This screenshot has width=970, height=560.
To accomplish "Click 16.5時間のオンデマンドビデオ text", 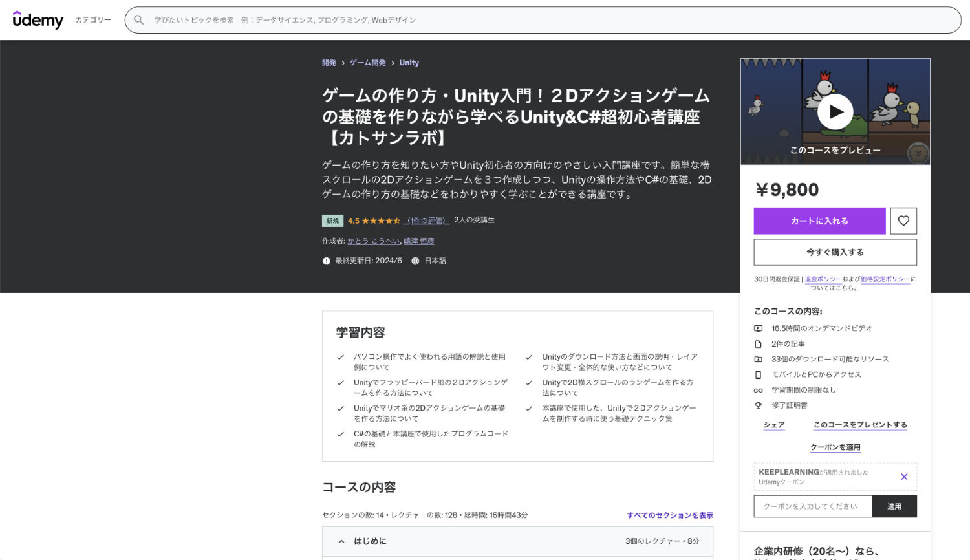I will tap(822, 328).
